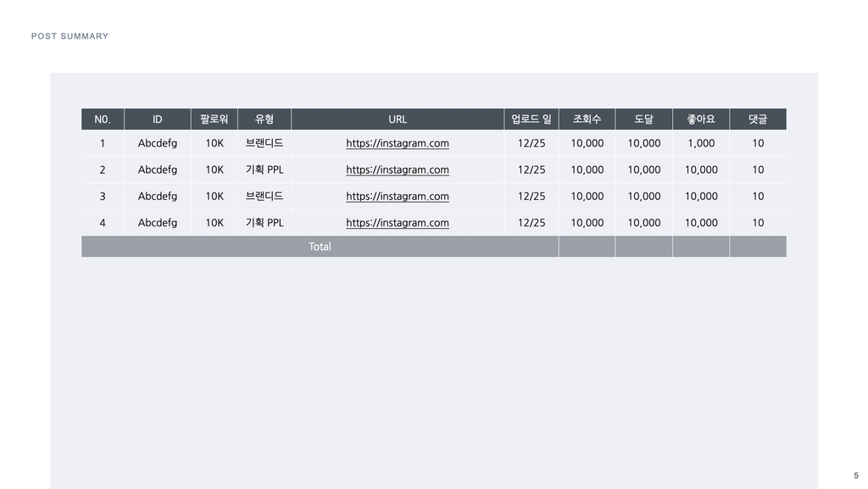This screenshot has width=868, height=489.
Task: Click row number 4 cell
Action: pyautogui.click(x=103, y=223)
